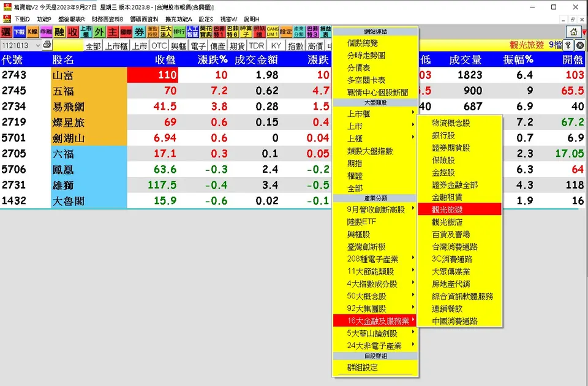Switch to the TDR filter tab

(257, 46)
